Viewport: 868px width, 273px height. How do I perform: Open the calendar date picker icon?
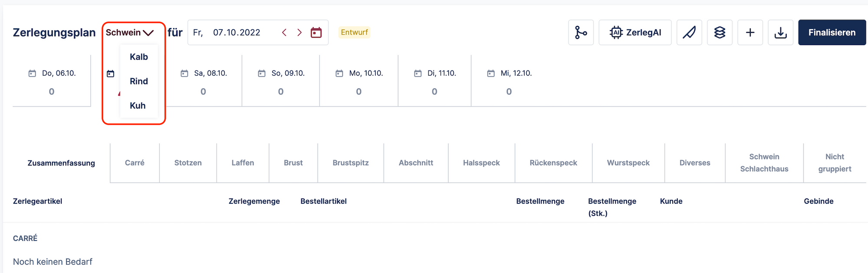coord(316,33)
